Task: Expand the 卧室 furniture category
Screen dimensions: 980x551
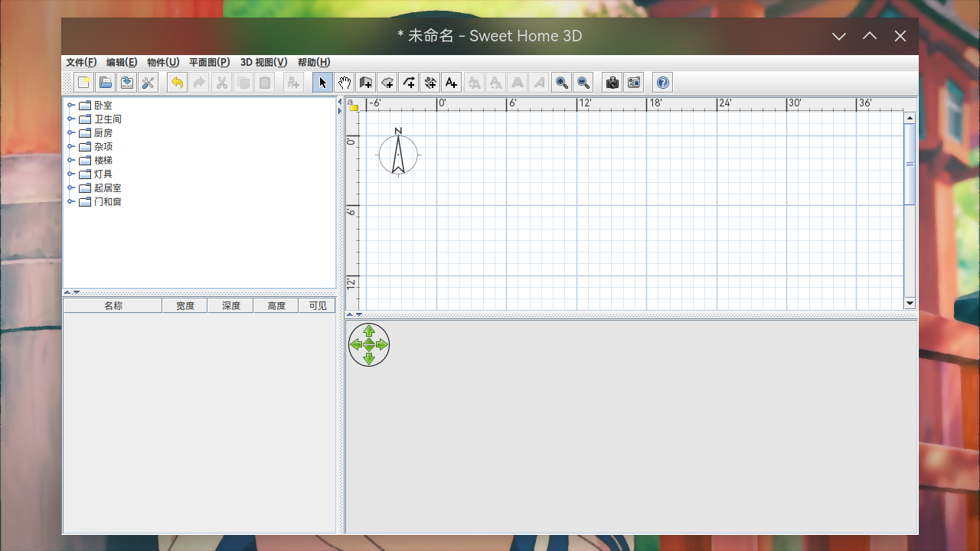Action: (x=70, y=106)
